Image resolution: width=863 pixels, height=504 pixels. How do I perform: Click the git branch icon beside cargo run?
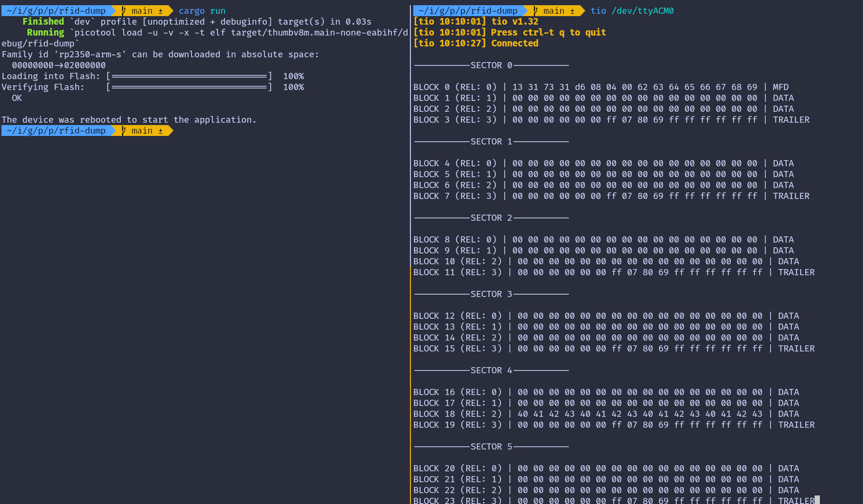point(123,10)
